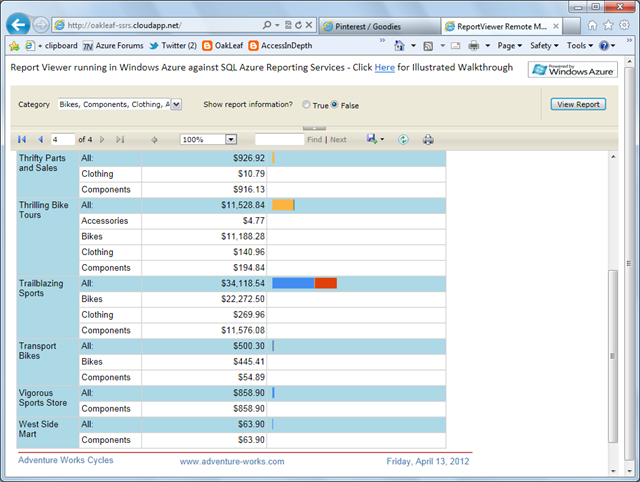Click Next in report toolbar
The image size is (640, 482).
338,140
